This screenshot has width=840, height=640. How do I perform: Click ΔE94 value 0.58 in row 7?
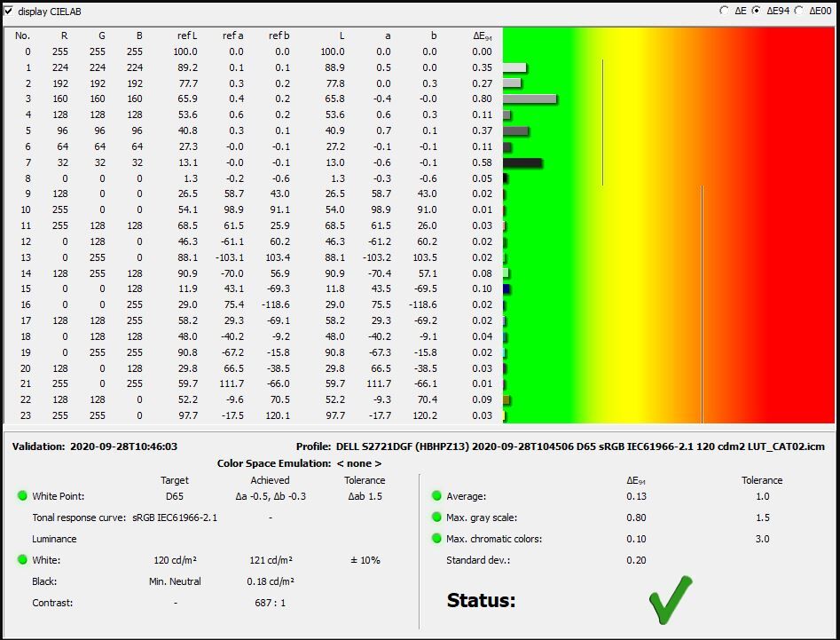click(483, 162)
